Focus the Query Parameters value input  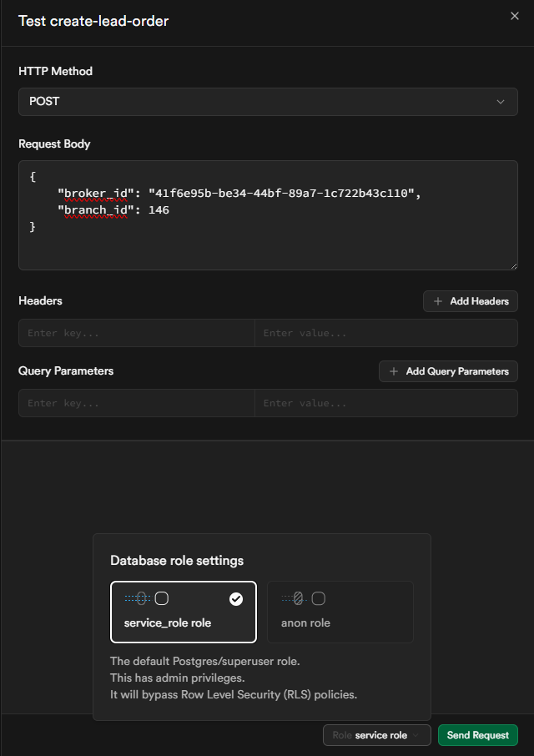[x=385, y=403]
